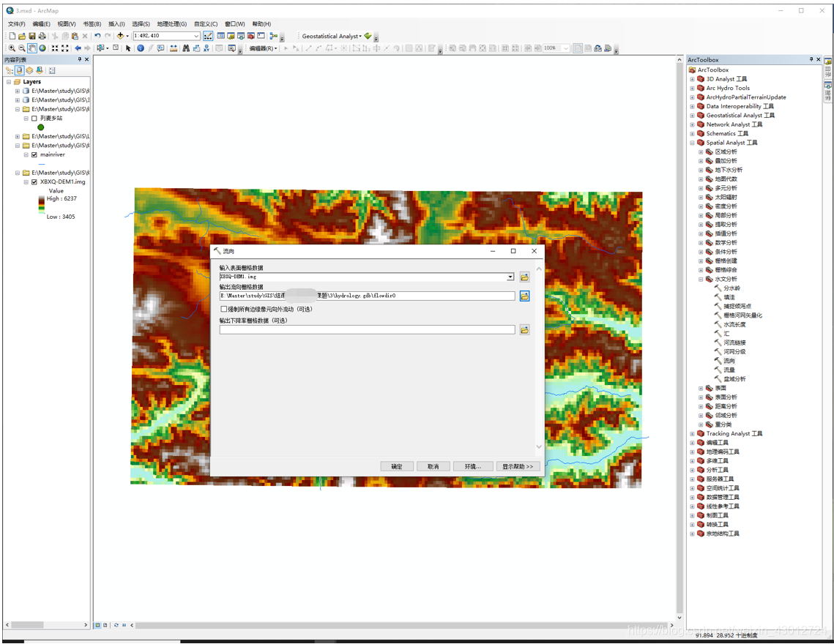
Task: Expand the 3D Analyst 工具 toolbox
Action: pos(692,79)
